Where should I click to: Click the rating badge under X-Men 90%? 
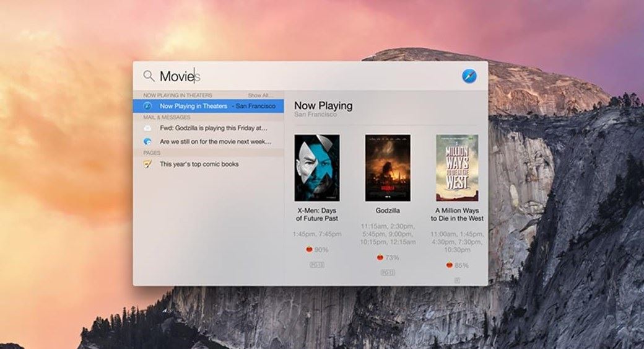(x=317, y=265)
